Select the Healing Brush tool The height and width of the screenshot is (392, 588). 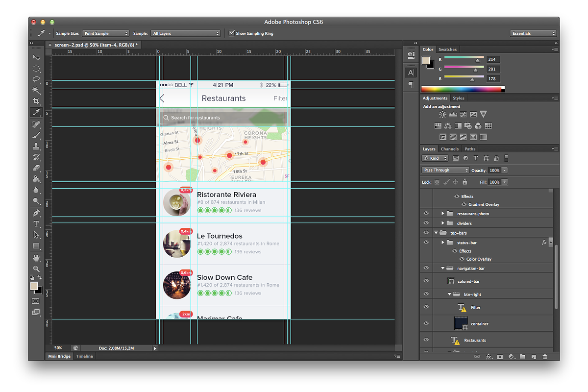point(36,124)
